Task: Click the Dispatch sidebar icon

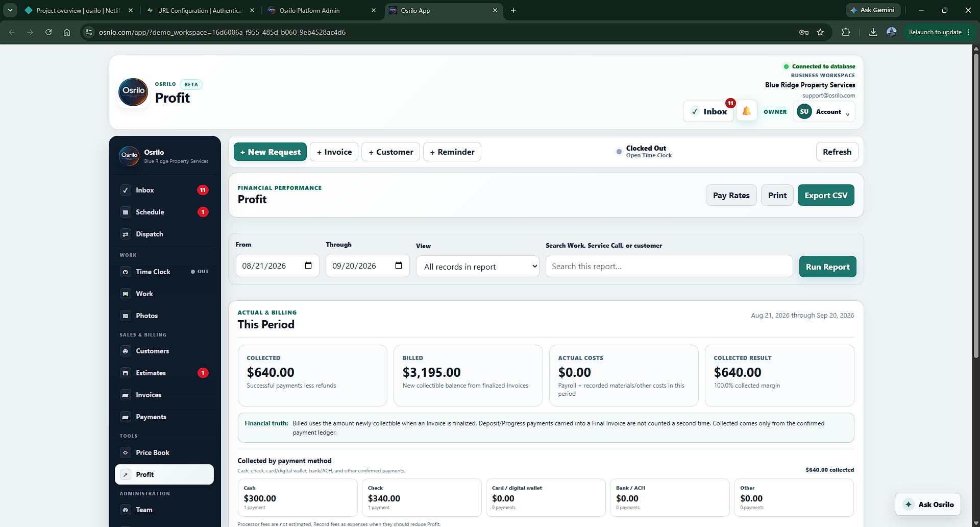Action: tap(126, 234)
